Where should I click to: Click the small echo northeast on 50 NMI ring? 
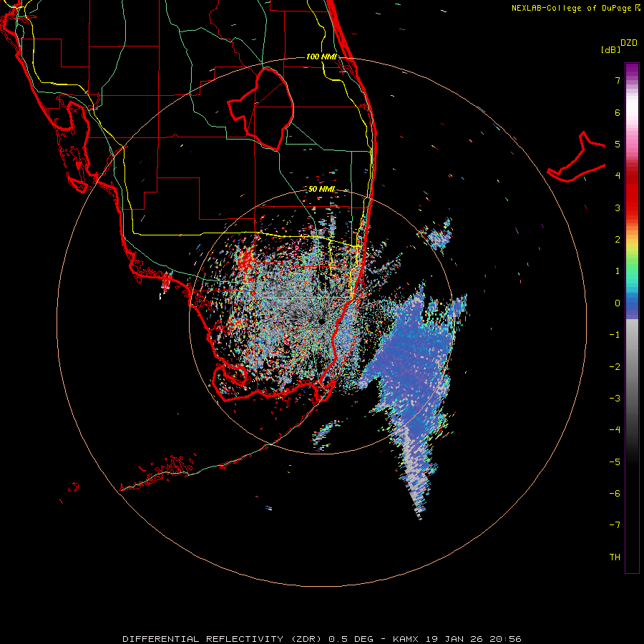tap(438, 236)
